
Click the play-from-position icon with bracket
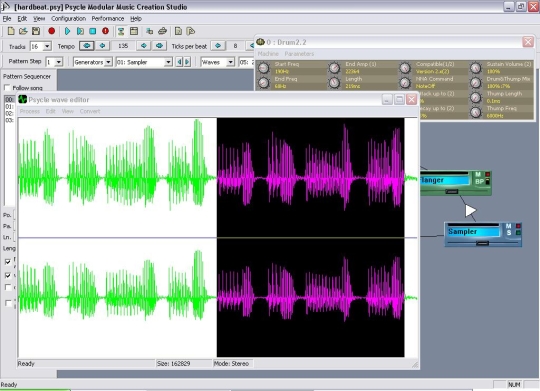(80, 31)
